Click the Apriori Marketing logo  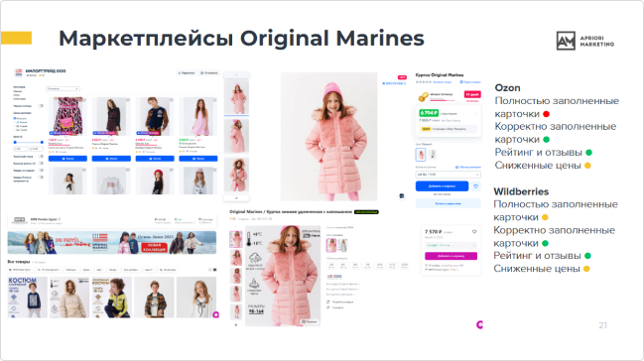tap(584, 41)
